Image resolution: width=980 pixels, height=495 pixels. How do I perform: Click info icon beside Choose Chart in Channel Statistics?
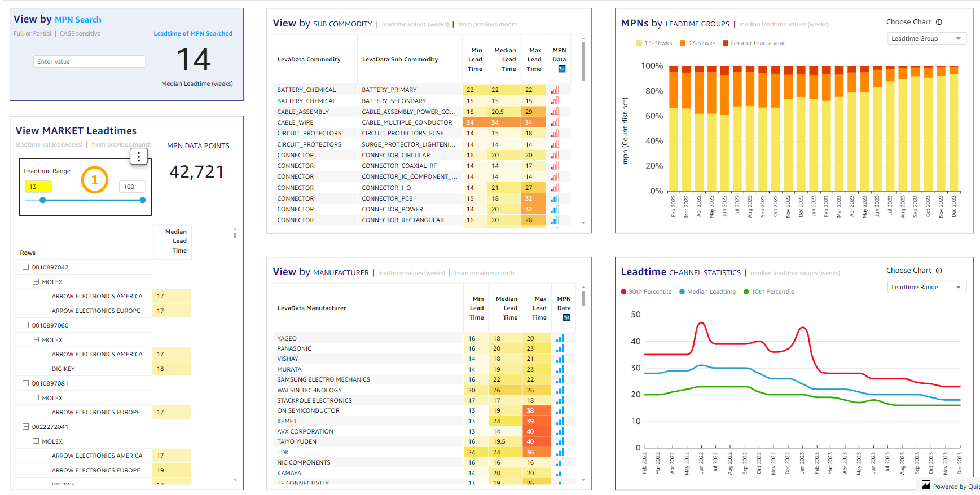(x=939, y=271)
